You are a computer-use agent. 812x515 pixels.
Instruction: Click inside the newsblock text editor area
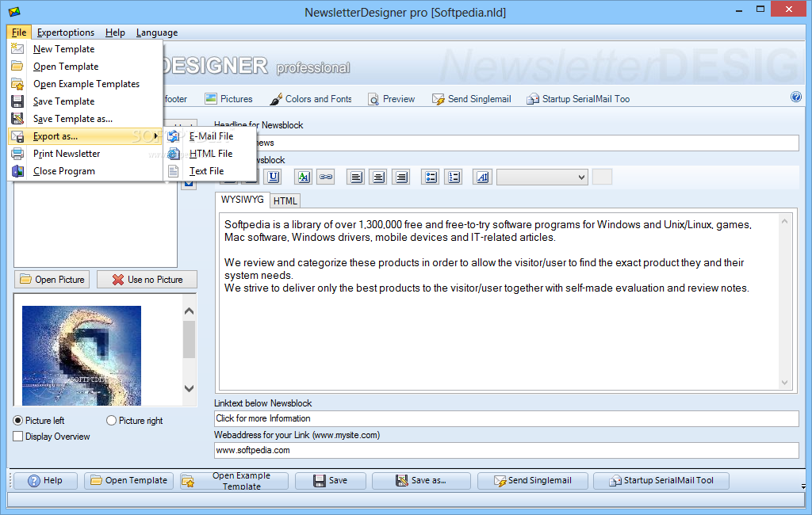pos(498,301)
